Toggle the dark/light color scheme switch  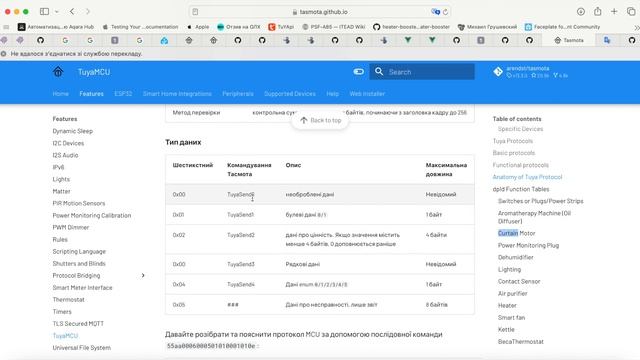[358, 72]
